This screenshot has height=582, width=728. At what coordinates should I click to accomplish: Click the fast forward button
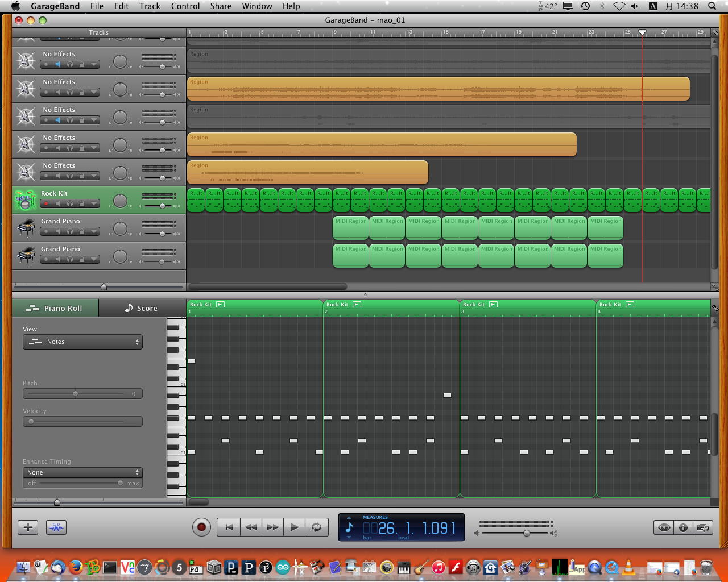[x=273, y=527]
